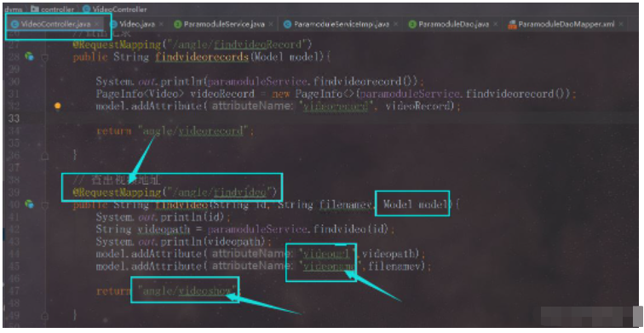Click the "/angle/findvideo" mapping string
Screen dimensions: 644x333
[x=219, y=192]
